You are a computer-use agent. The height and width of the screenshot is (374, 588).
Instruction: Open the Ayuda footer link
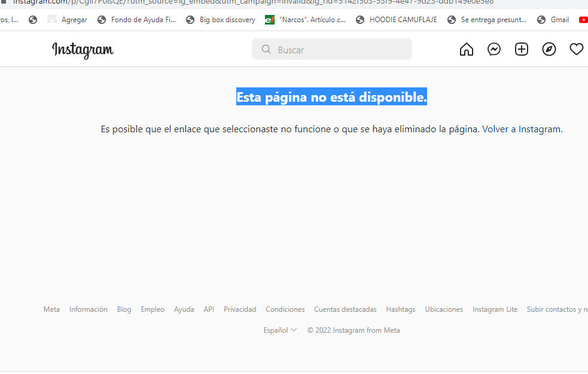(x=184, y=309)
